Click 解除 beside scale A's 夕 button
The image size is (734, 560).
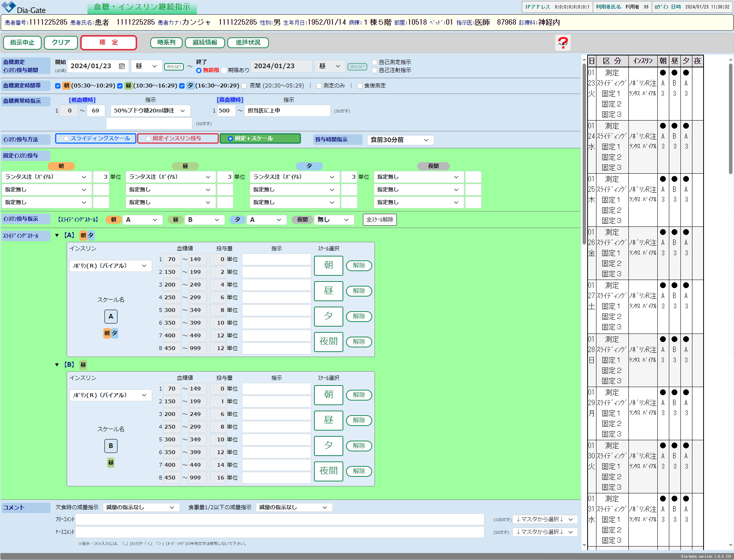point(359,316)
